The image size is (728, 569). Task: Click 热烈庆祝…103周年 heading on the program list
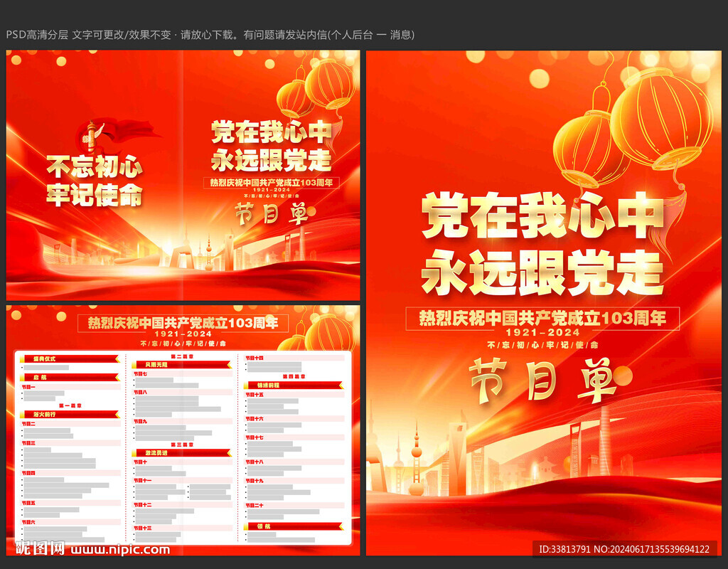[183, 323]
